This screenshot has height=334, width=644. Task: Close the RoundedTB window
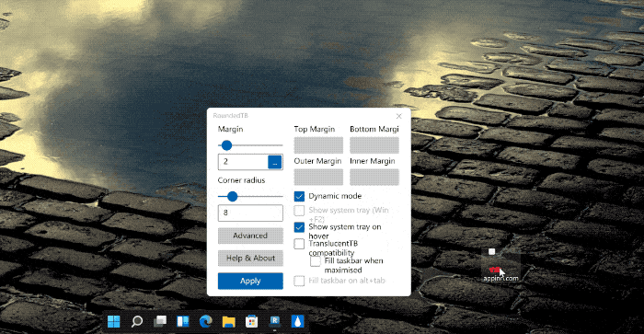(x=398, y=116)
